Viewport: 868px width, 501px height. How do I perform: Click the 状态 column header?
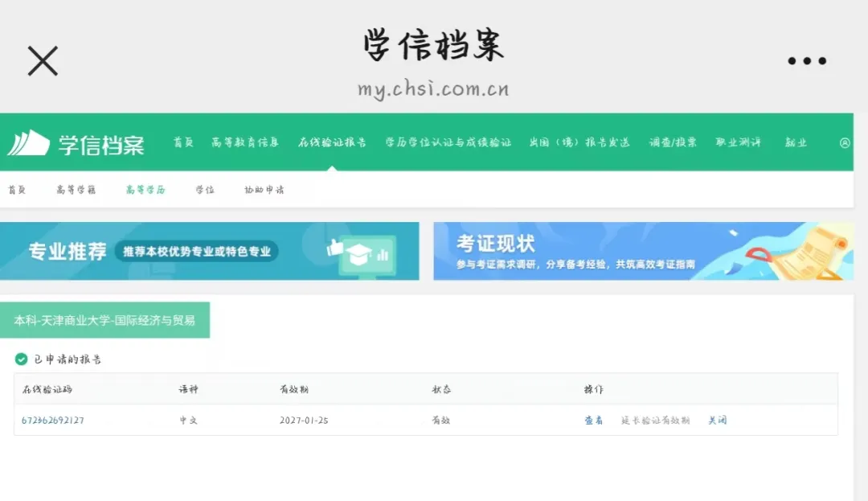point(441,389)
